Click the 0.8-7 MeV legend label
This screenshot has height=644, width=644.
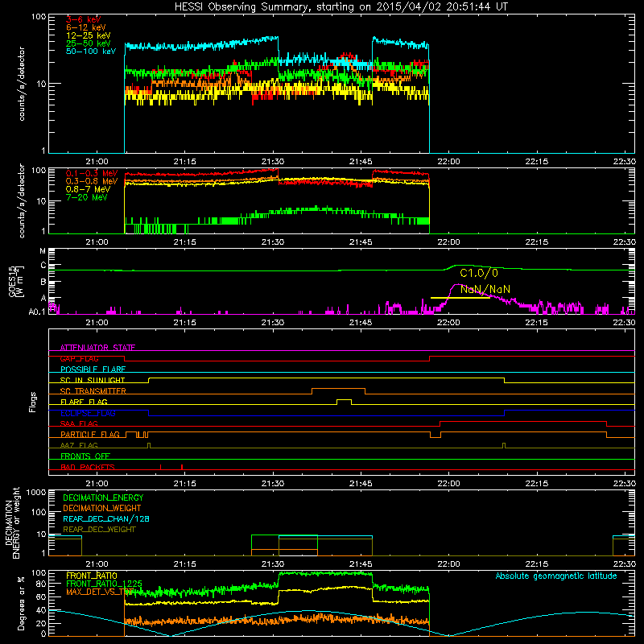[x=88, y=189]
